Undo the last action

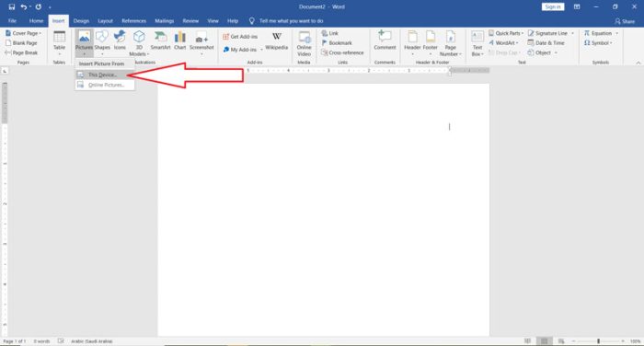pyautogui.click(x=23, y=6)
